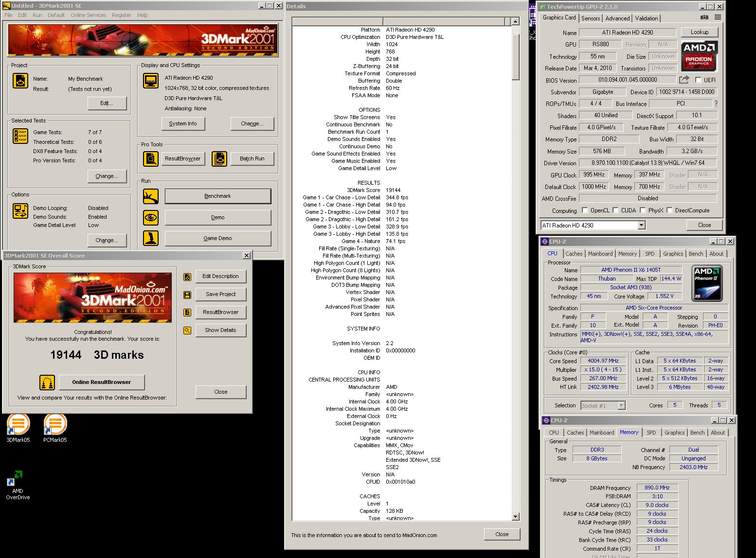This screenshot has height=558, width=756.
Task: Click the large Benchmark button
Action: coord(217,196)
